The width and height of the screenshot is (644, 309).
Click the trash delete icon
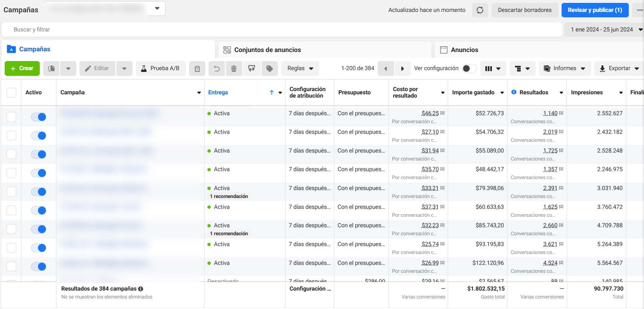234,68
